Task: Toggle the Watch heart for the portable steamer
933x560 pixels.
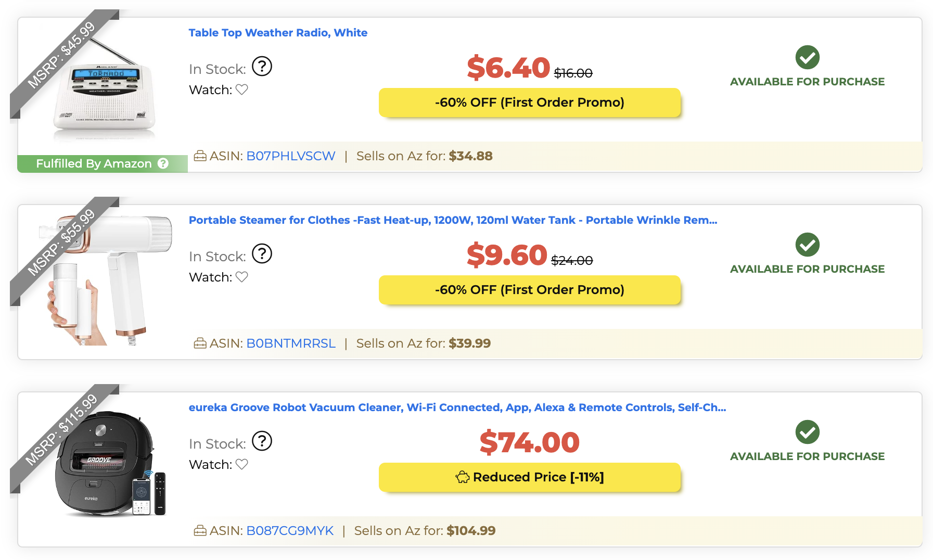Action: coord(241,277)
